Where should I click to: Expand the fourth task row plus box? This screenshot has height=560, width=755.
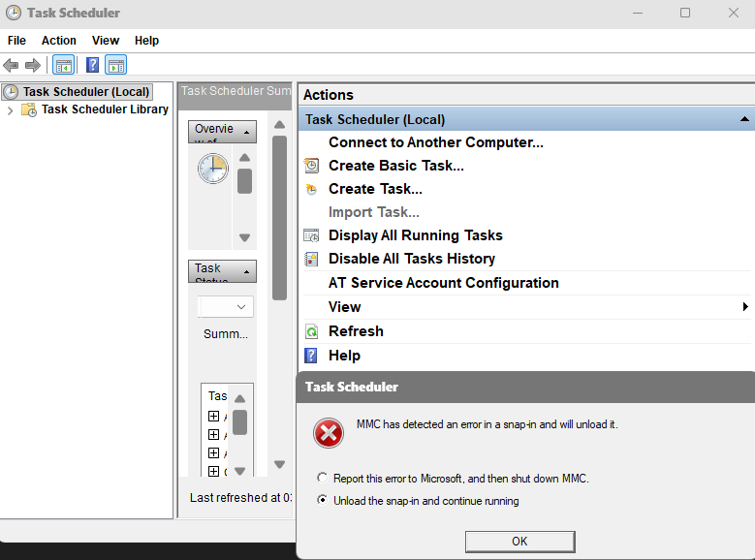(x=213, y=471)
